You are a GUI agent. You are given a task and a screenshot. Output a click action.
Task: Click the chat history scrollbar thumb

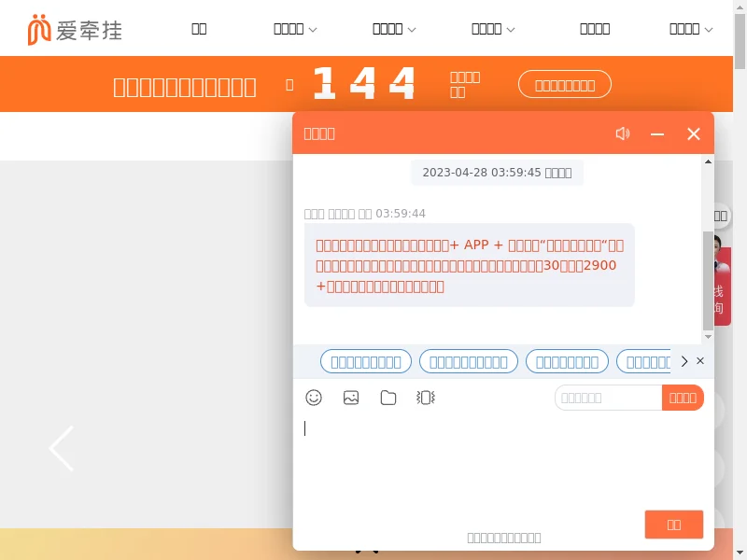tap(708, 281)
